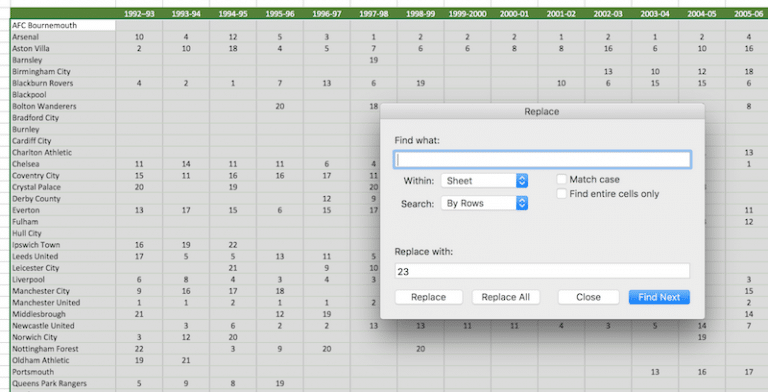Check Find entire cells only
This screenshot has width=768, height=392.
(x=562, y=194)
